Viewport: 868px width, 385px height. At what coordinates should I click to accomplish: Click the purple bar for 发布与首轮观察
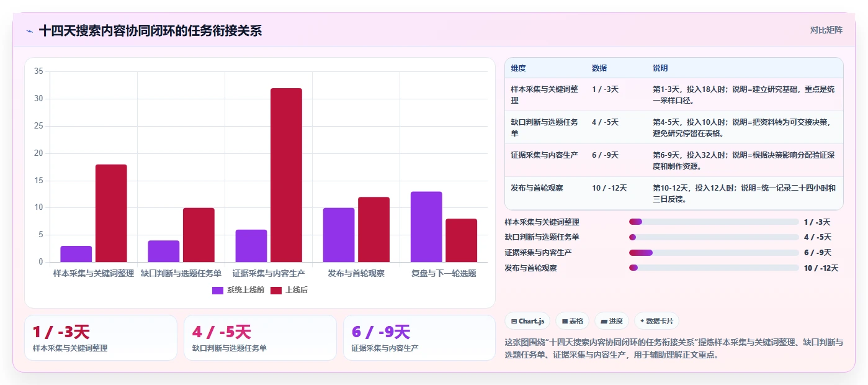tap(339, 235)
